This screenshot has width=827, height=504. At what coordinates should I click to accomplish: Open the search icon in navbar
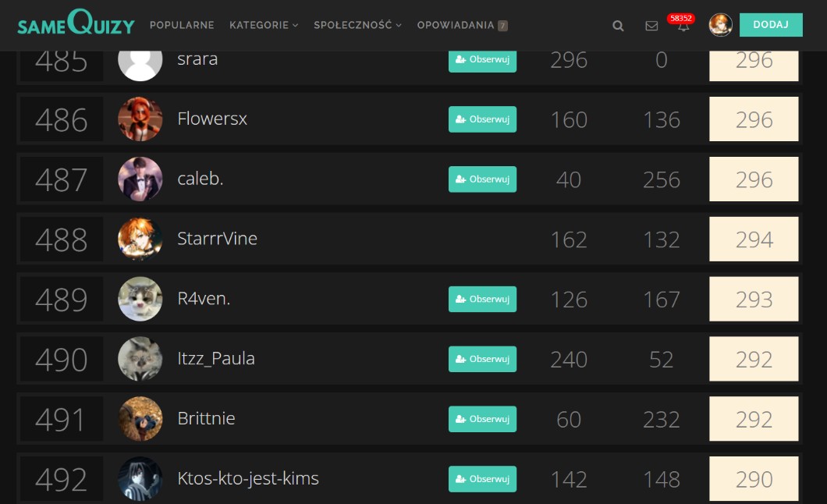618,26
